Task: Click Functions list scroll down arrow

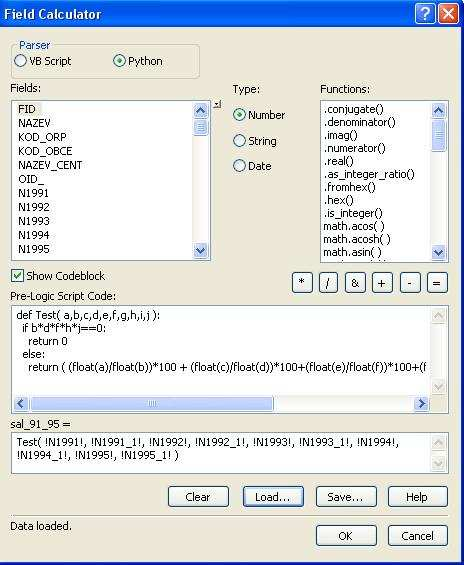Action: [438, 252]
